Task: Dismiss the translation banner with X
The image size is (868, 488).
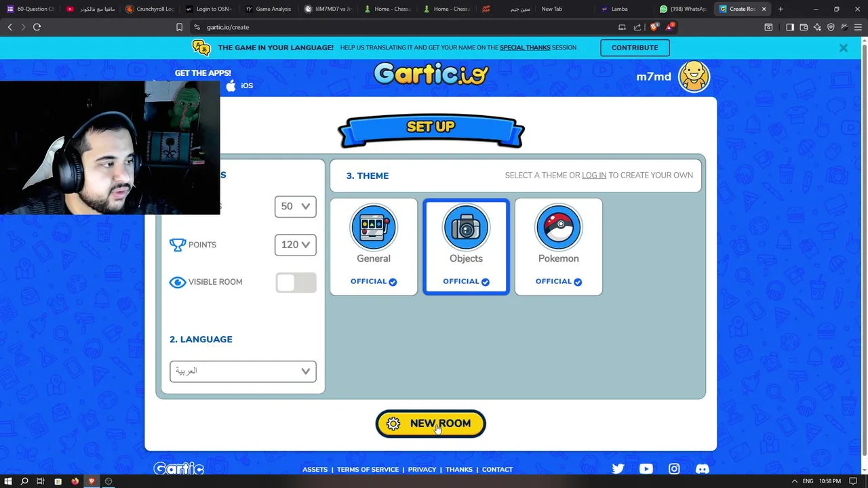Action: pos(843,48)
